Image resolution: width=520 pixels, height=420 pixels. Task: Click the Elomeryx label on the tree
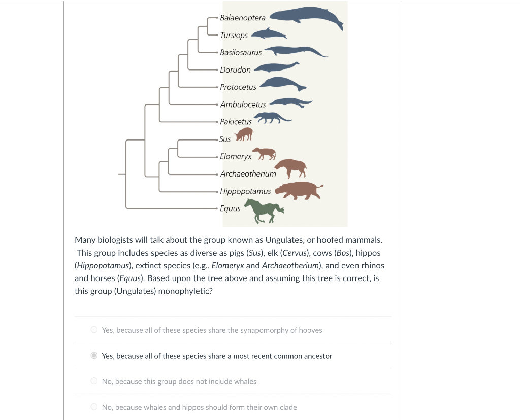[x=235, y=156]
